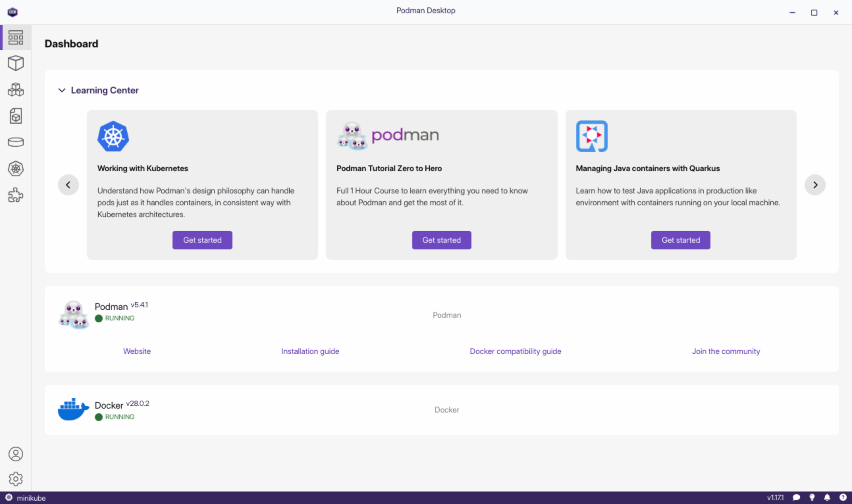
Task: Click the v1.17.1 version in status bar
Action: [x=775, y=497]
